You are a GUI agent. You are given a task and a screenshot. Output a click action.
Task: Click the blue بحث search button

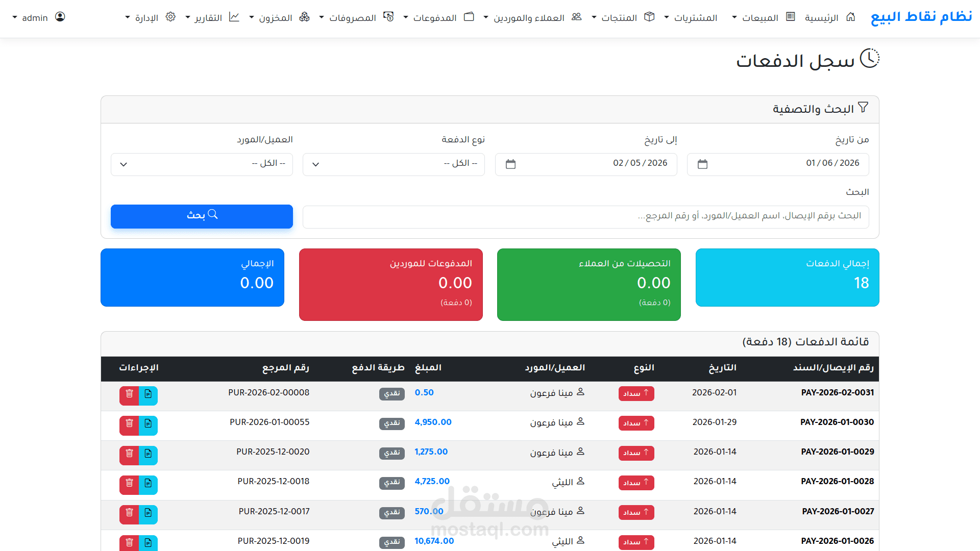pyautogui.click(x=202, y=216)
